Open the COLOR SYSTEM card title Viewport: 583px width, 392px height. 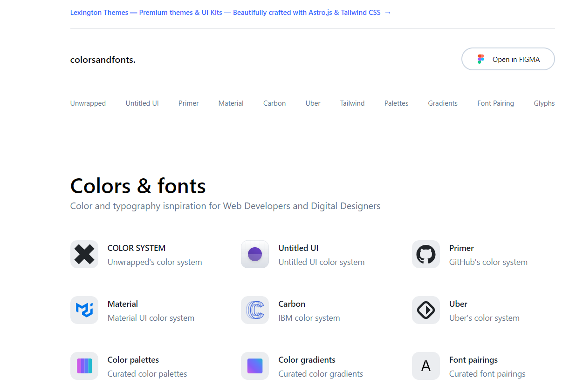[137, 248]
